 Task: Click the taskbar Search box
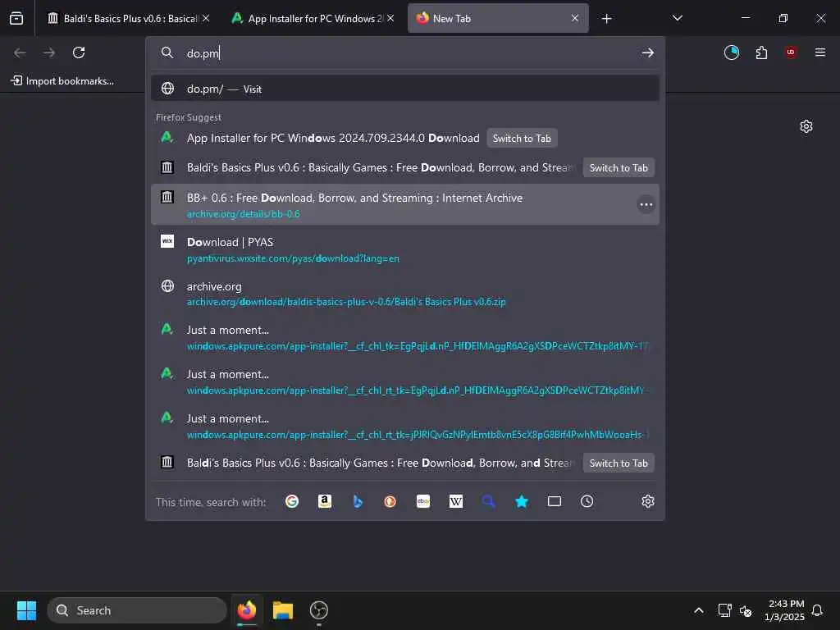(137, 610)
